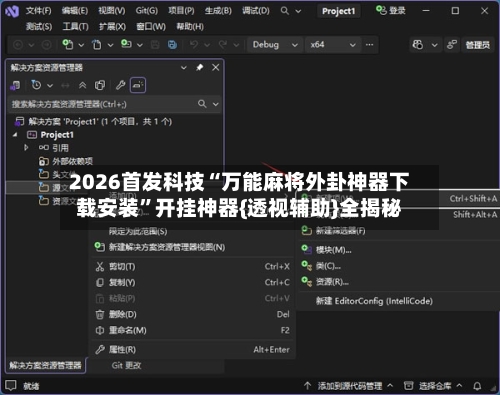The width and height of the screenshot is (500, 395).
Task: Open the 项目(P) menu
Action: click(181, 11)
